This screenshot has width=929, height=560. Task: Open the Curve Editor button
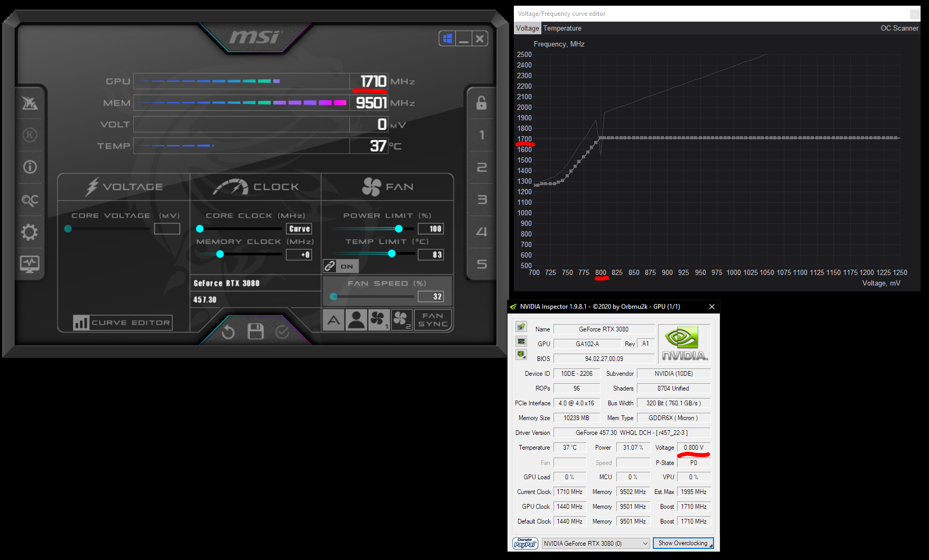point(123,322)
